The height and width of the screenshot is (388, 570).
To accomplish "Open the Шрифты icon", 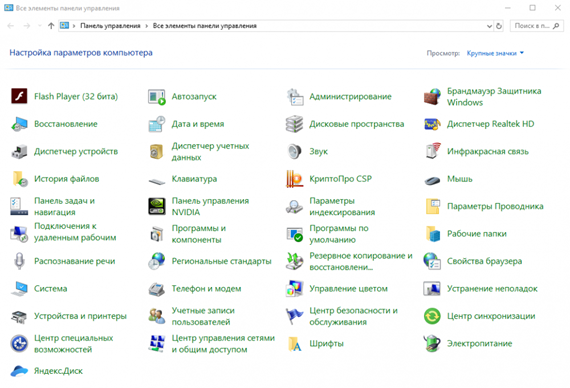I will (x=295, y=344).
